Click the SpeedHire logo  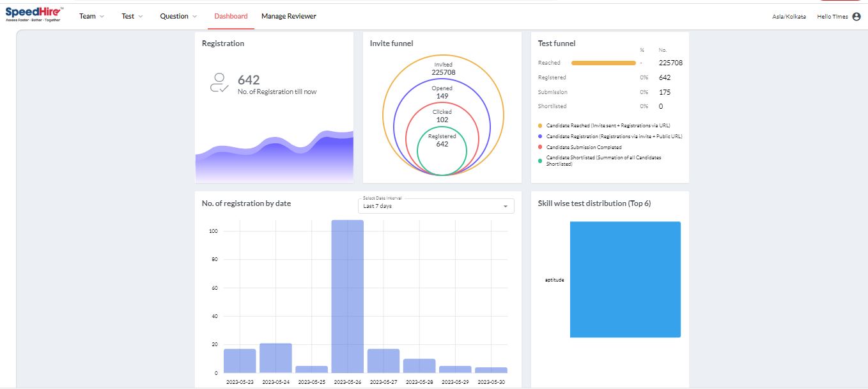tap(35, 15)
